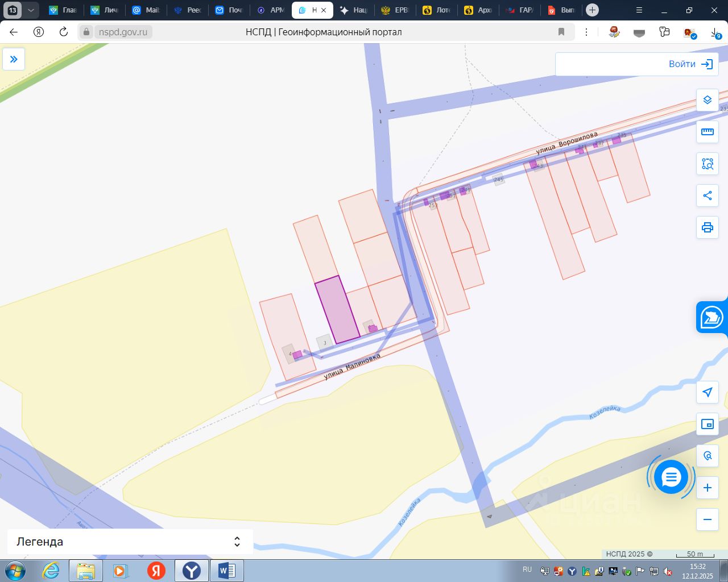Switch to the Лоте tab

click(x=437, y=10)
